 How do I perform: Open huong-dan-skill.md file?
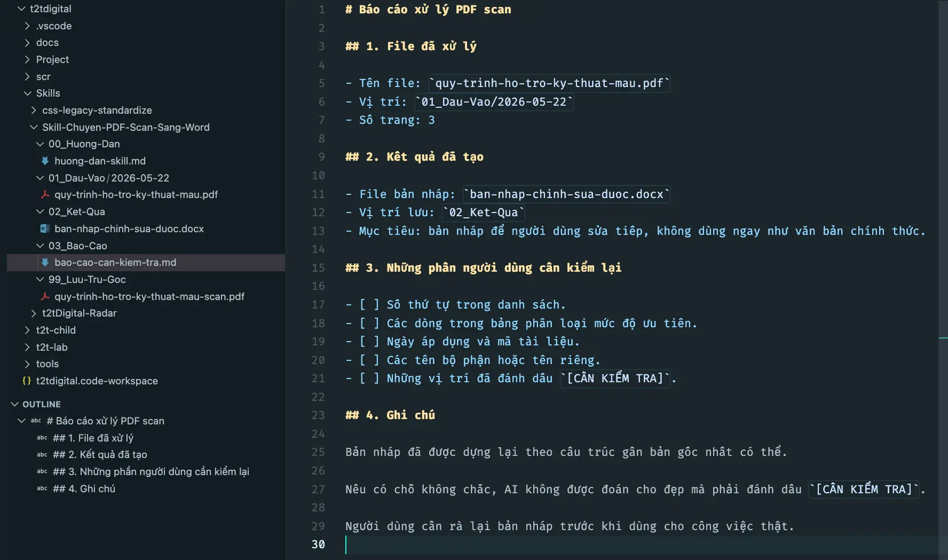click(x=100, y=161)
